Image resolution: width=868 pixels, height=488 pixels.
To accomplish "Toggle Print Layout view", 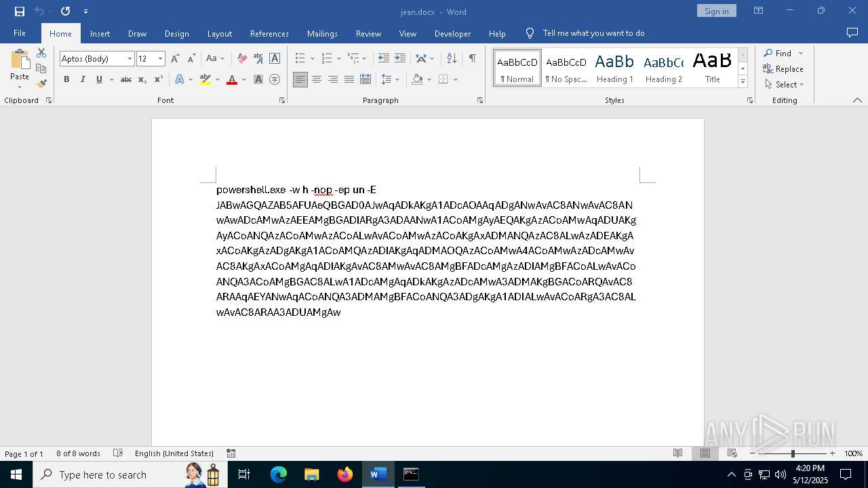I will [x=705, y=453].
